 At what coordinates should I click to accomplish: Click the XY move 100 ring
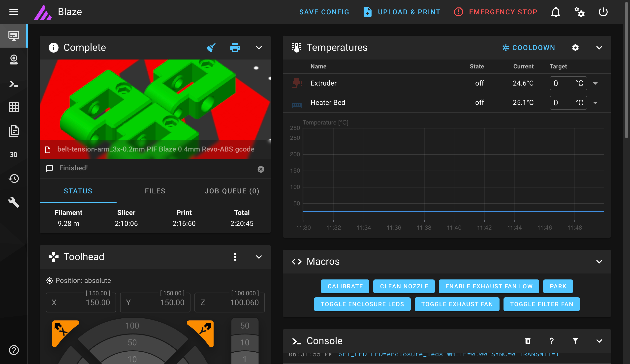click(132, 326)
